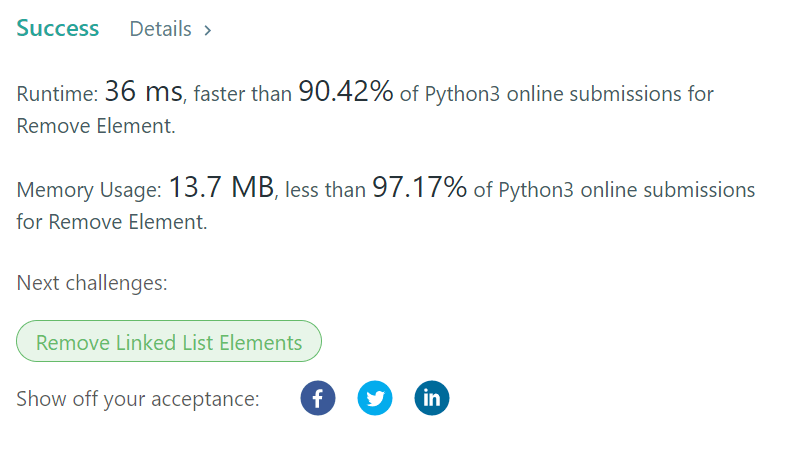Click the "Memory Usage:" label
Screen dimensions: 786x449
pyautogui.click(x=89, y=190)
